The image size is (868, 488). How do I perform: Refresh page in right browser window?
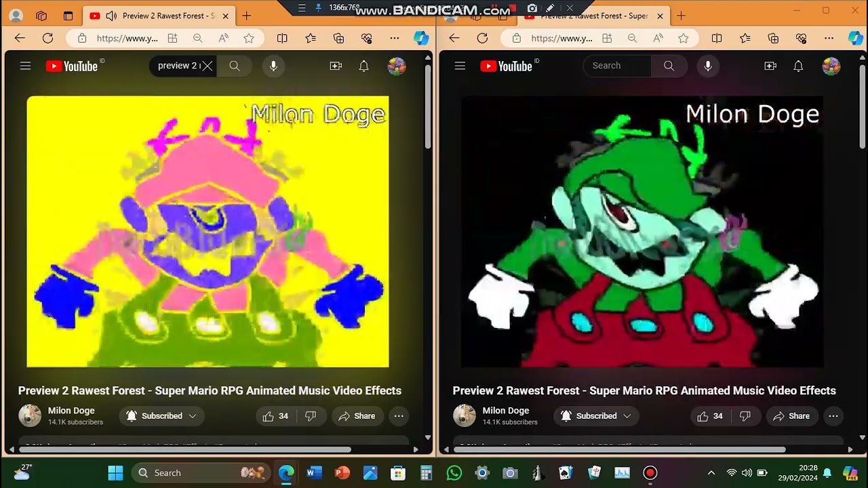point(482,39)
